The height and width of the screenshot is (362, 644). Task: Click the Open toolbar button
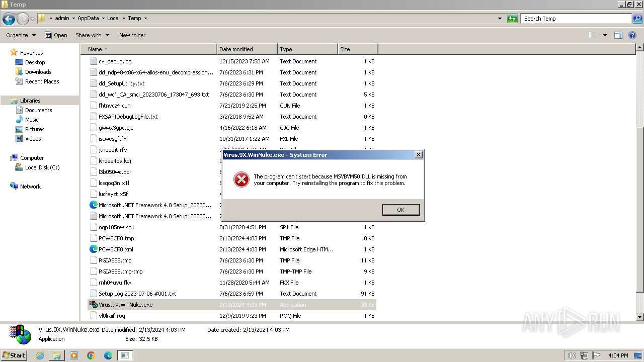point(56,35)
